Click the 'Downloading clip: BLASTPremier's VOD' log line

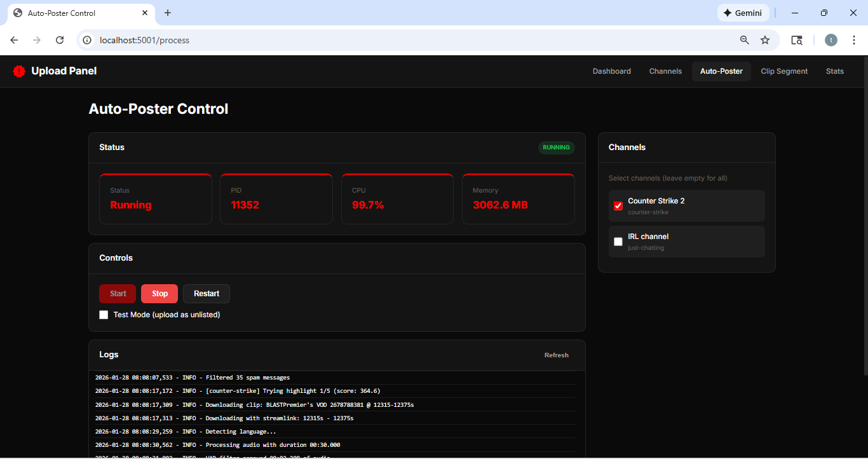pos(336,404)
